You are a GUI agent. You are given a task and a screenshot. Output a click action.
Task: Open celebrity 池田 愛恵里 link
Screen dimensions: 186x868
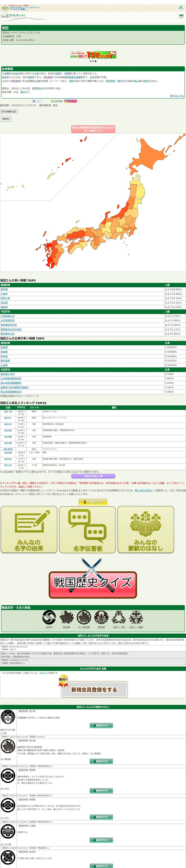click(8, 449)
